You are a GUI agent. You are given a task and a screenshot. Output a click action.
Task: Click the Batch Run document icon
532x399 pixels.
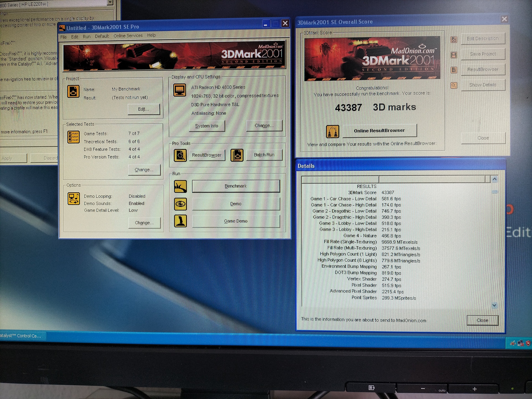tap(237, 155)
